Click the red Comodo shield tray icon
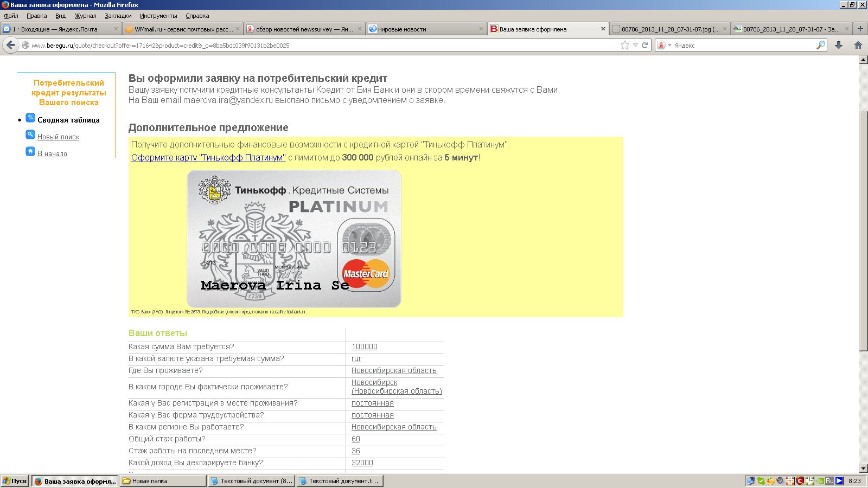Viewport: 868px width, 488px height. point(800,481)
